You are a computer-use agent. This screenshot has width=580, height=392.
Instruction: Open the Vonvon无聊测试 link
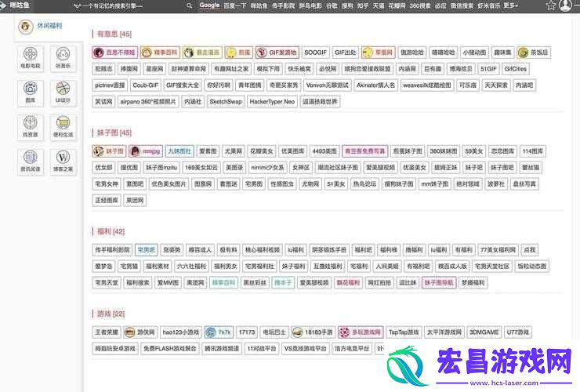(328, 85)
